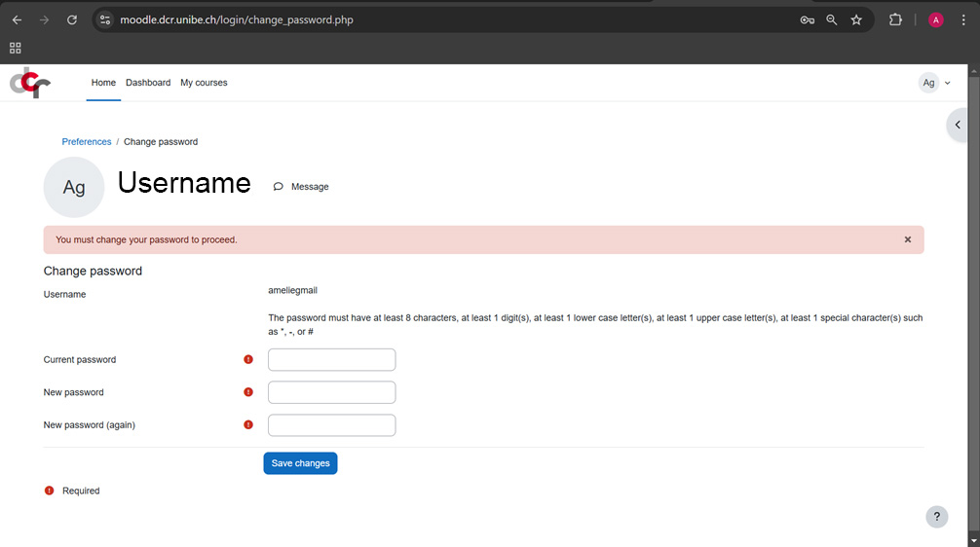Bookmark this page with the star icon
The height and width of the screenshot is (547, 980).
pos(856,19)
